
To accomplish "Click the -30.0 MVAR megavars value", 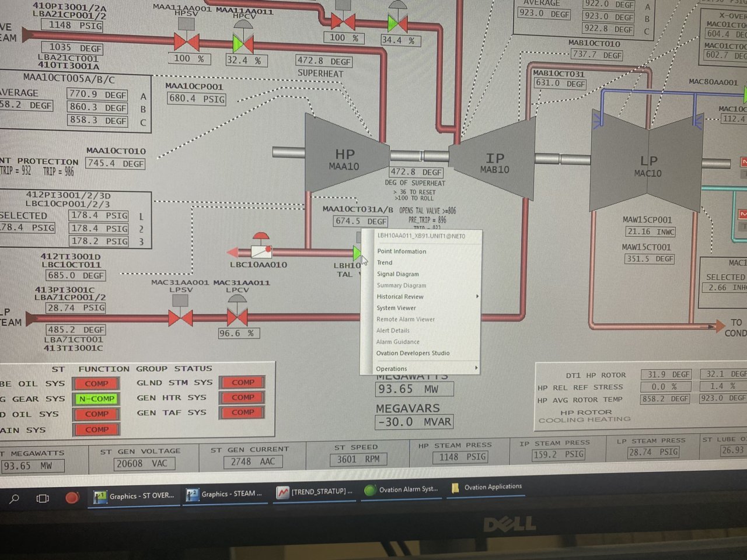I will [414, 422].
